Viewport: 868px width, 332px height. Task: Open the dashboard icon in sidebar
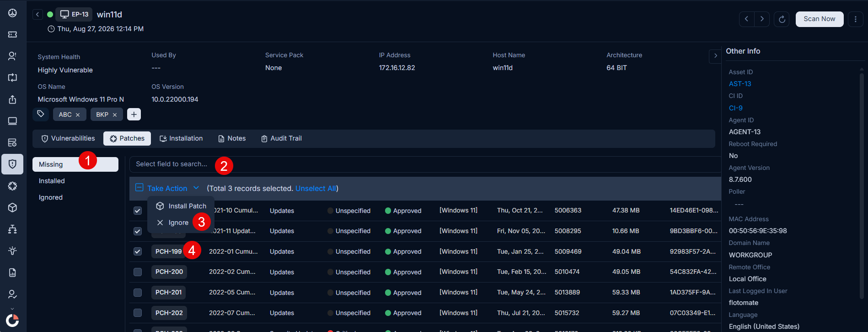click(x=12, y=13)
